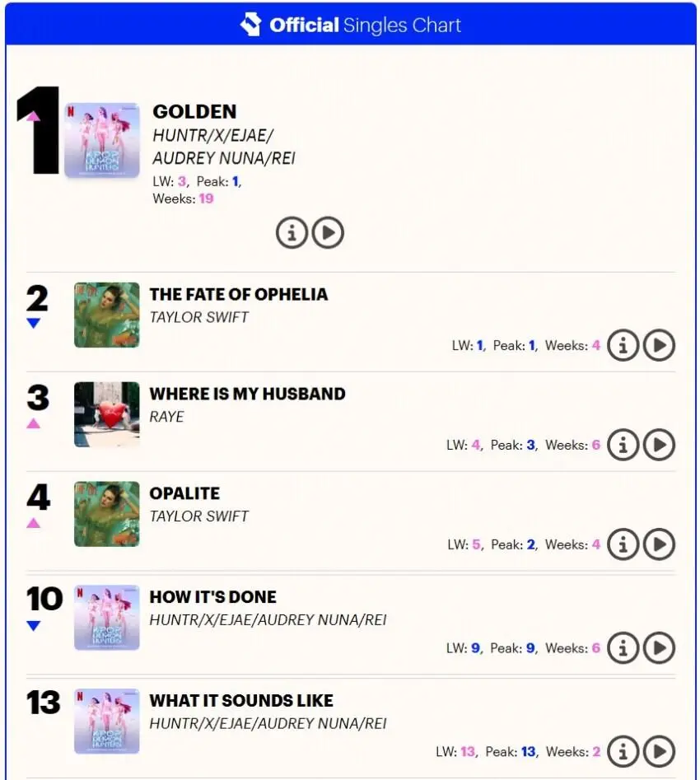The image size is (700, 780).
Task: Play the Golden track preview
Action: click(x=328, y=233)
